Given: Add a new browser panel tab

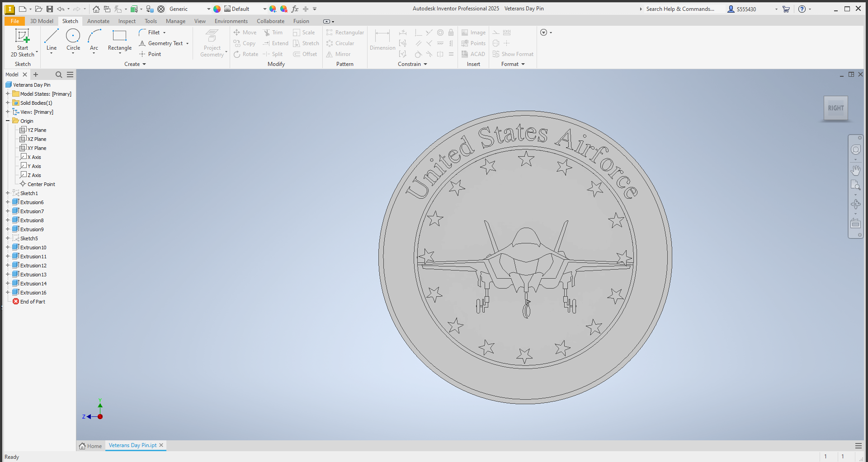Looking at the screenshot, I should click(x=36, y=75).
